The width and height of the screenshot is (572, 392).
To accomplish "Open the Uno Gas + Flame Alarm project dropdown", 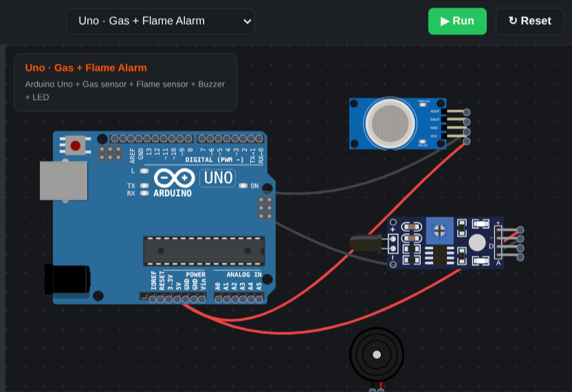I will pos(160,21).
